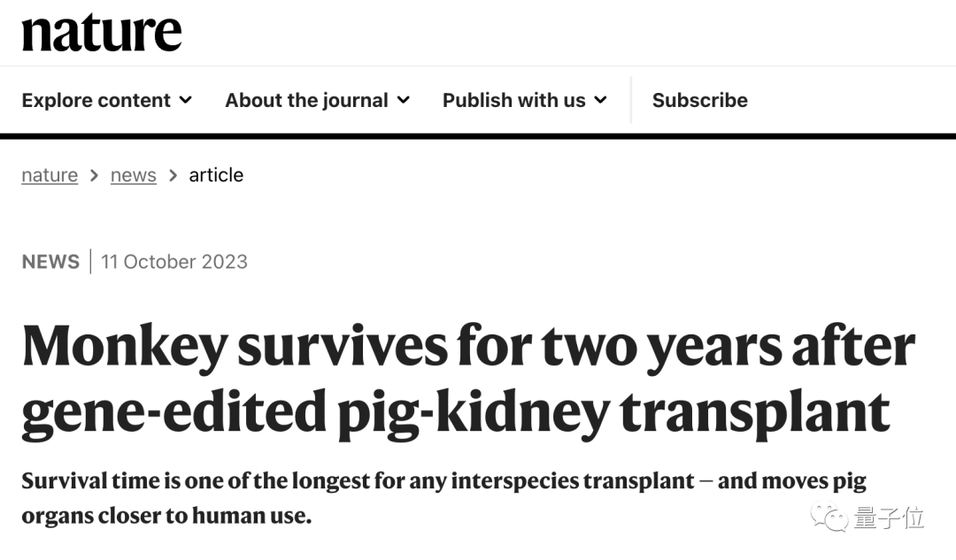Viewport: 956px width, 560px height.
Task: Select the article breadcrumb item
Action: tap(216, 175)
